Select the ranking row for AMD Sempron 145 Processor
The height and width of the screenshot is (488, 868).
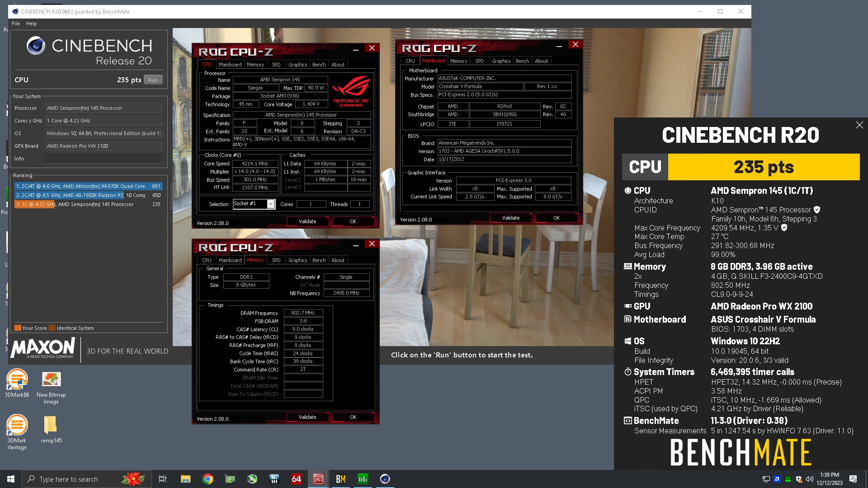pyautogui.click(x=88, y=204)
